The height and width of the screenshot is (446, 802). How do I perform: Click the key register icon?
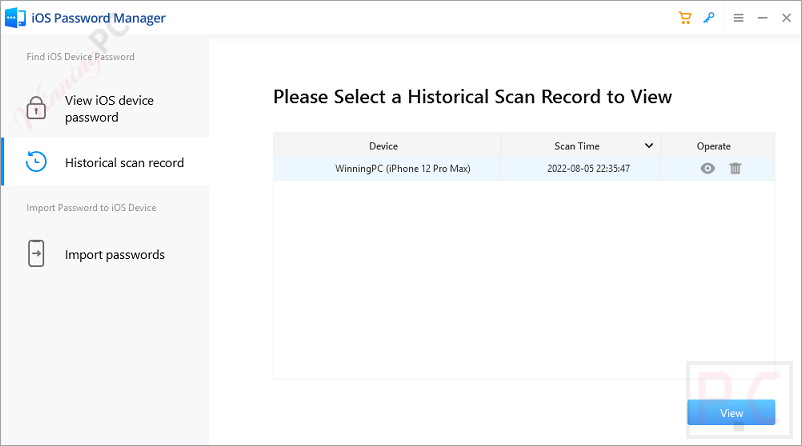(709, 18)
